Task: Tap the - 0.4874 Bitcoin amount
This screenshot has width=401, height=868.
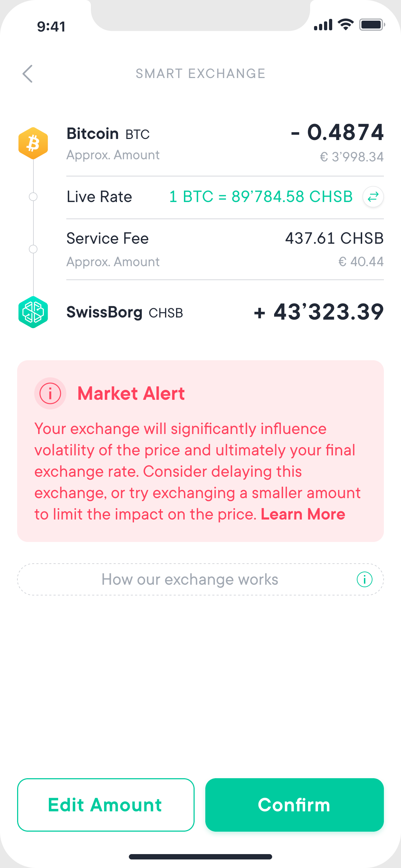Action: click(337, 133)
